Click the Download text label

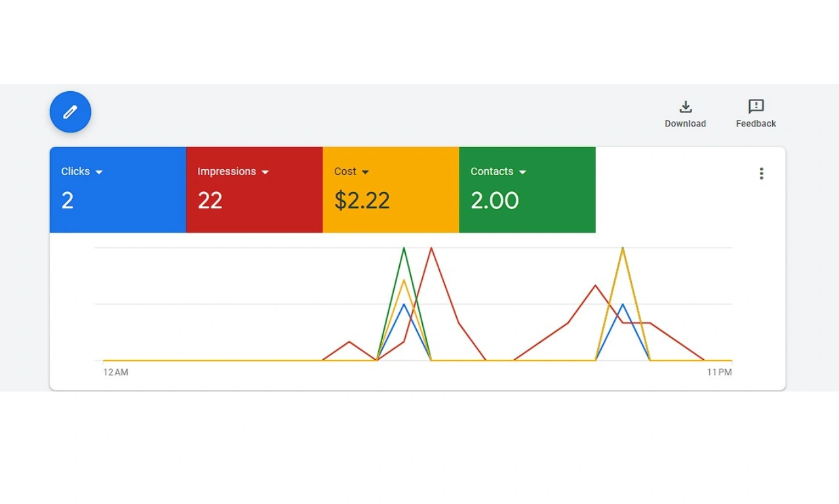click(x=686, y=124)
